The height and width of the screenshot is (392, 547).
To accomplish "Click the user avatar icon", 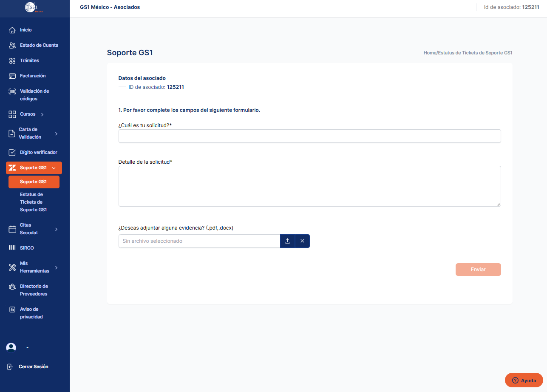I will click(x=11, y=348).
